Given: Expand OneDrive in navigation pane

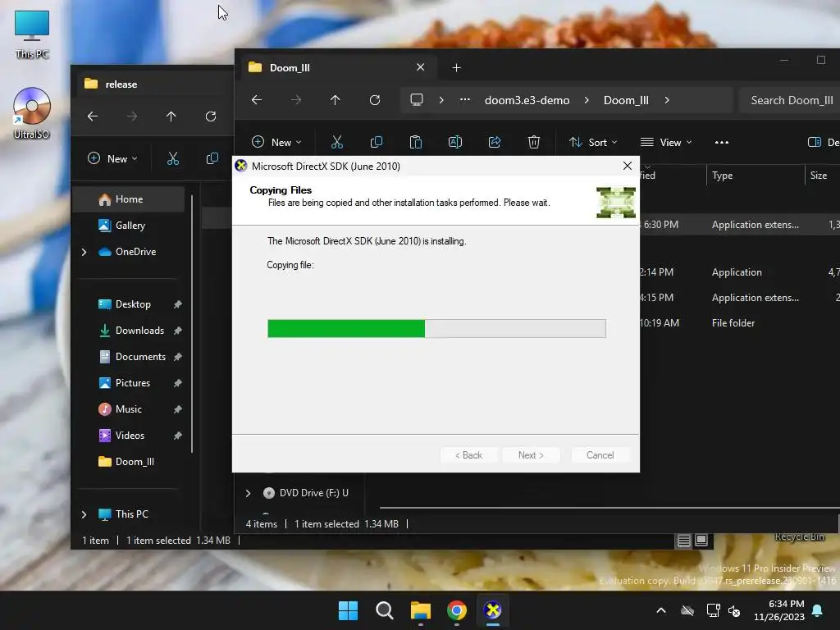Looking at the screenshot, I should point(84,252).
